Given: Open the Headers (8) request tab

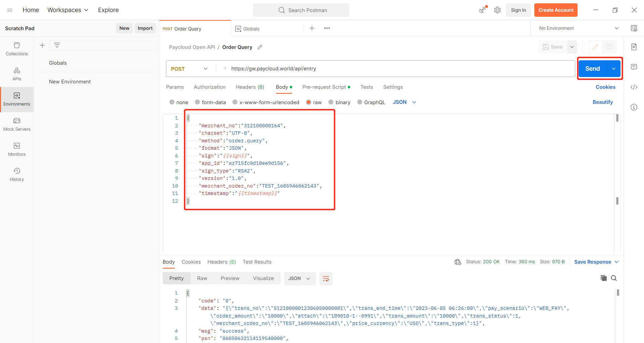Looking at the screenshot, I should [250, 87].
